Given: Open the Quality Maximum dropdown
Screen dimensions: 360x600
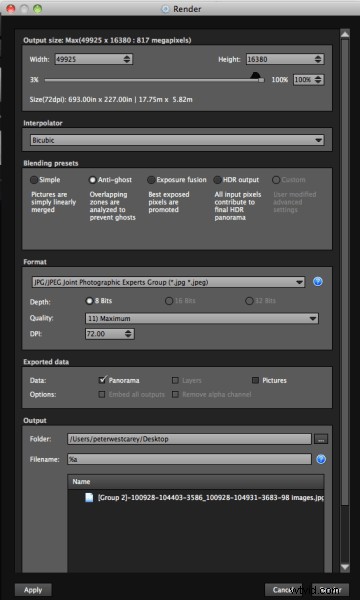Looking at the screenshot, I should 202,318.
